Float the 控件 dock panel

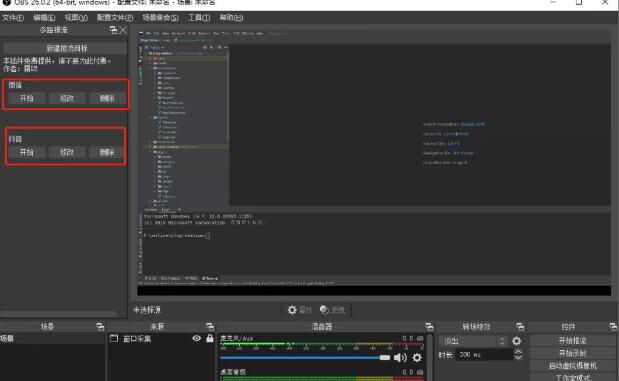click(613, 327)
